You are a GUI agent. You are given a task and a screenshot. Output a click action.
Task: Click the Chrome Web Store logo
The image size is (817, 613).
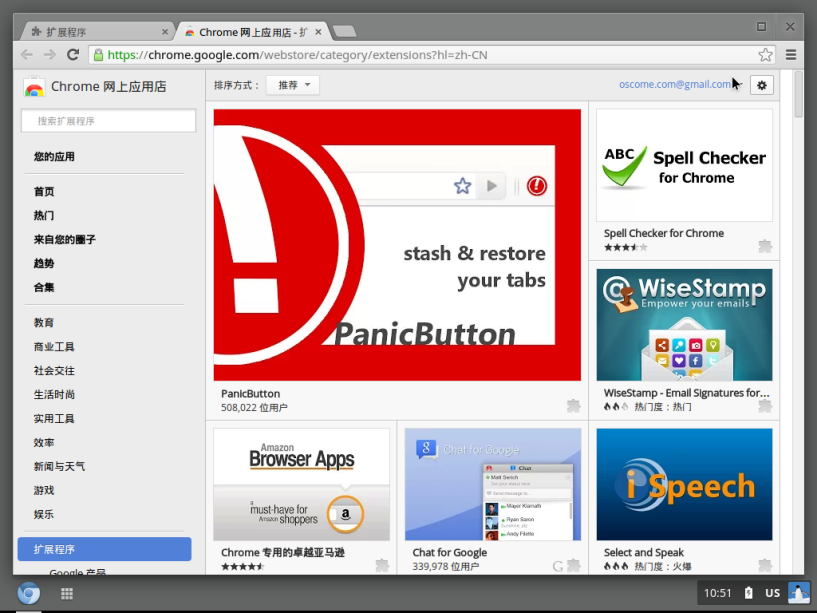pos(34,87)
